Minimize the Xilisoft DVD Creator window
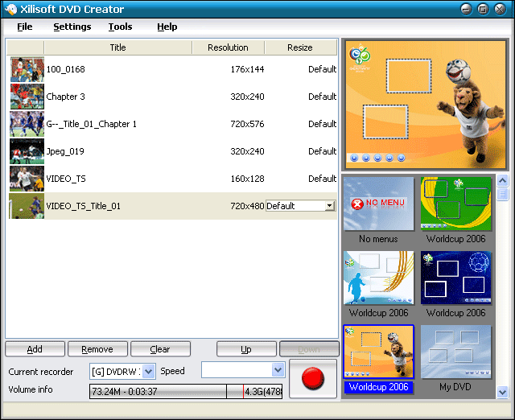The image size is (515, 420). (466, 9)
